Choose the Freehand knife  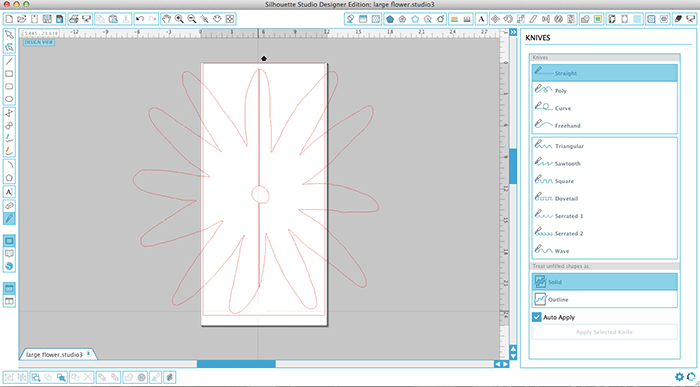tap(604, 125)
